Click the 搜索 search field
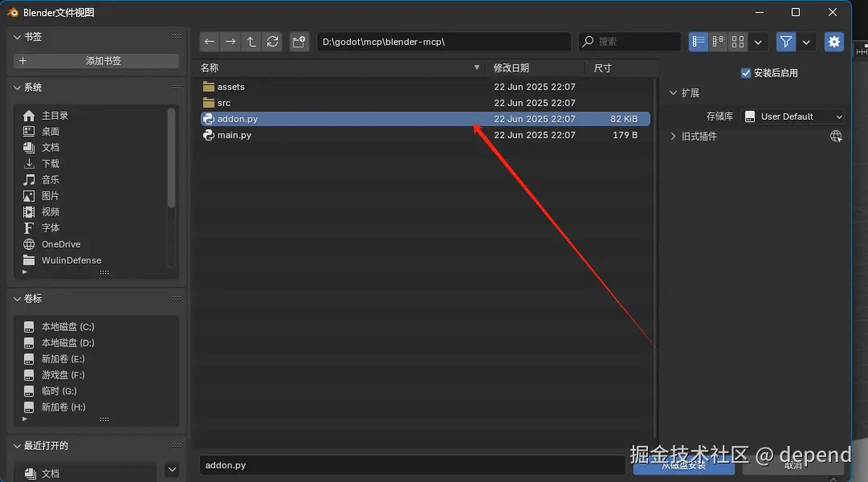This screenshot has width=868, height=482. click(630, 42)
